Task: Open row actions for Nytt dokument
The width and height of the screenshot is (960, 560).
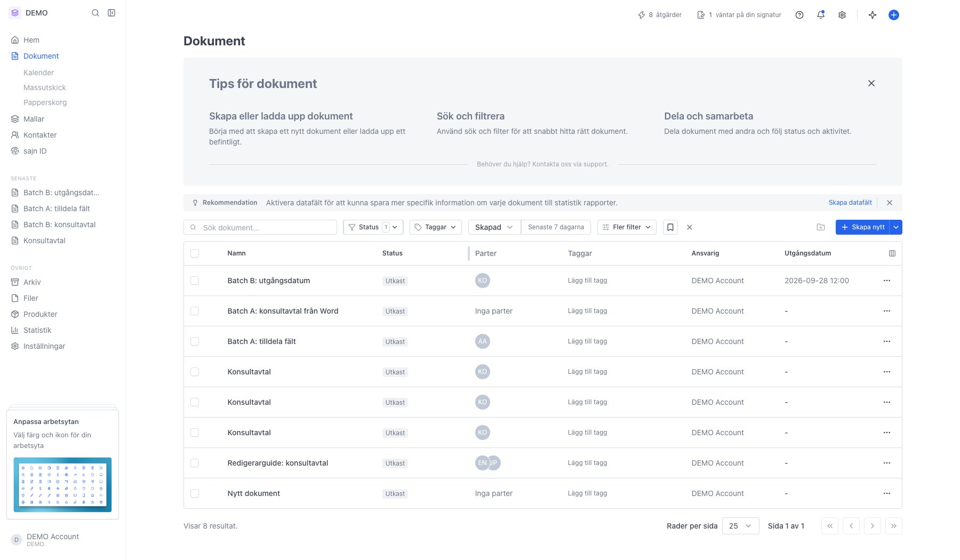Action: click(x=887, y=493)
